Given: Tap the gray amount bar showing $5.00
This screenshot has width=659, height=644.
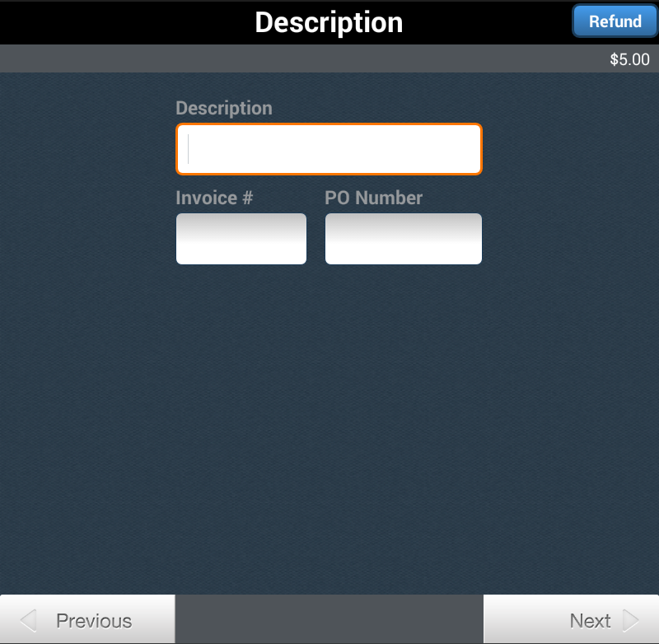Looking at the screenshot, I should pos(329,58).
